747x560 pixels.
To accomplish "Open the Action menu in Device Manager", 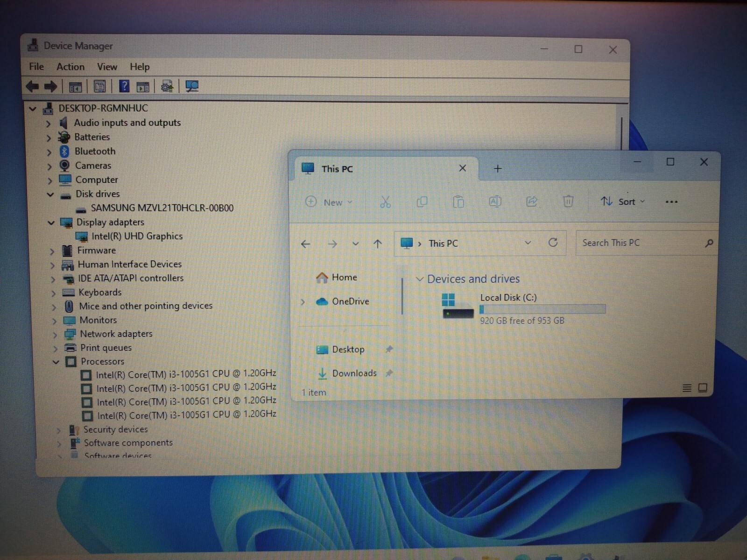I will tap(70, 67).
